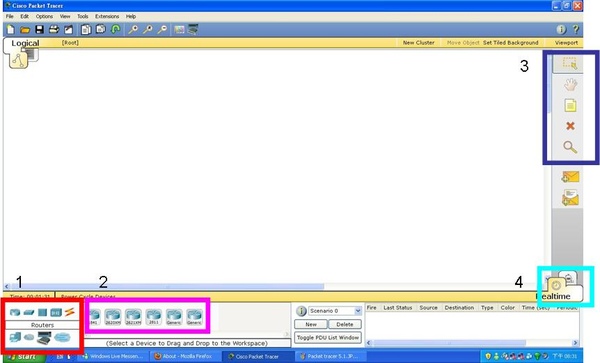
Task: Select the End Devices category icon
Action: [15, 337]
